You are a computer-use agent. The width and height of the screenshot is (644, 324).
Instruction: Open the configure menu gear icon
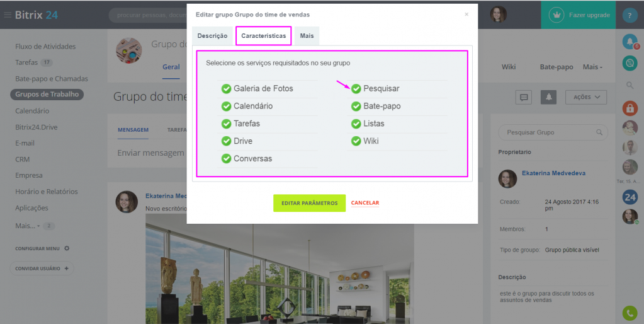67,248
